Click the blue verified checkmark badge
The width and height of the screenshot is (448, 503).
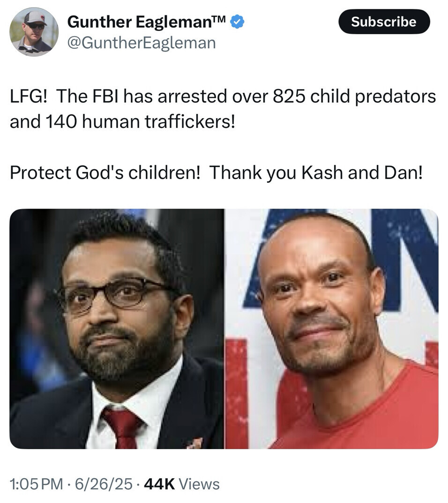[x=238, y=22]
